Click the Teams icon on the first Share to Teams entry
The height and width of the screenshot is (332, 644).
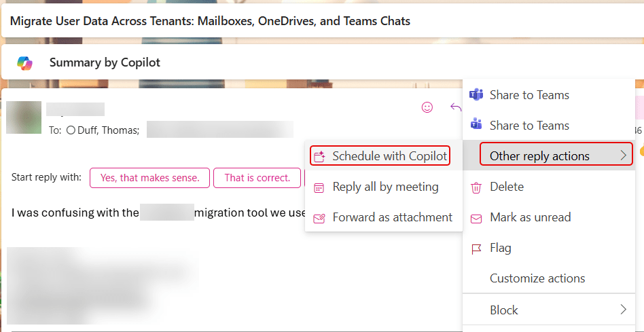pos(476,95)
